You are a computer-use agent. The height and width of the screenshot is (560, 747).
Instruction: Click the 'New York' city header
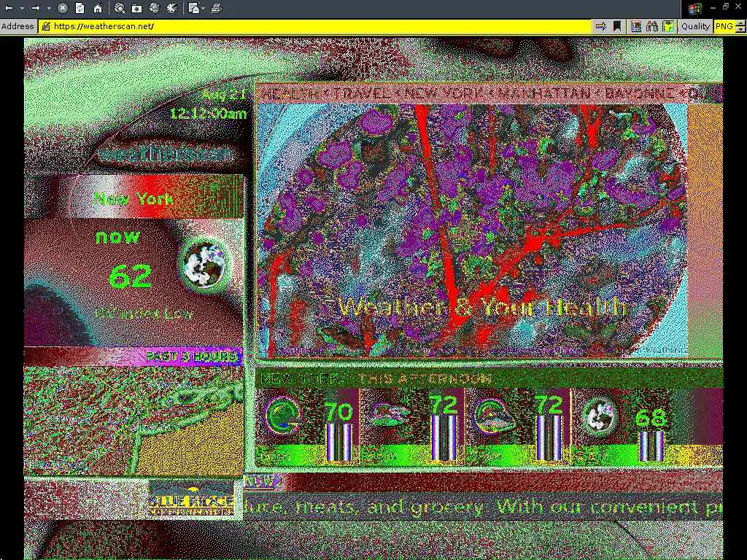(134, 198)
